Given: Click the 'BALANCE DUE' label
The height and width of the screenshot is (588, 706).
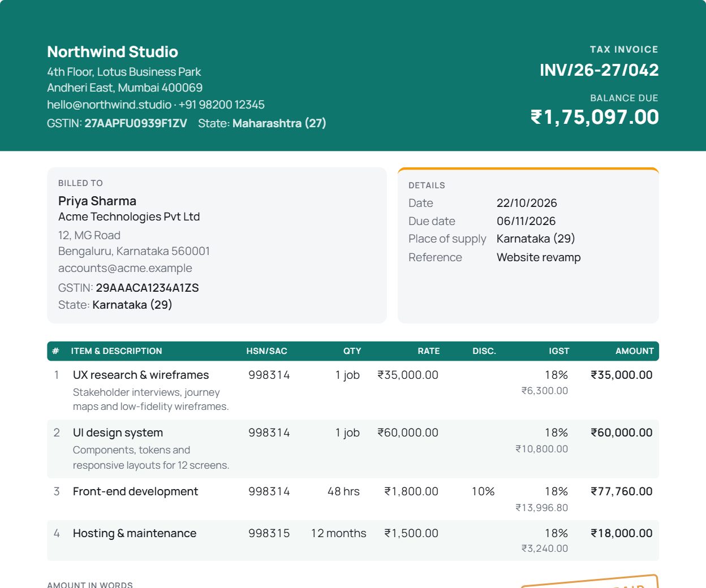Looking at the screenshot, I should click(624, 98).
